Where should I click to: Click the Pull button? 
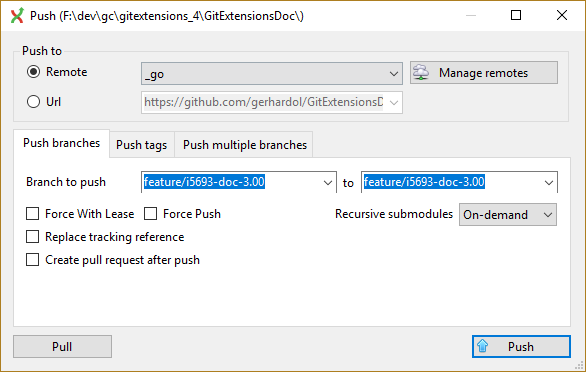[x=62, y=347]
